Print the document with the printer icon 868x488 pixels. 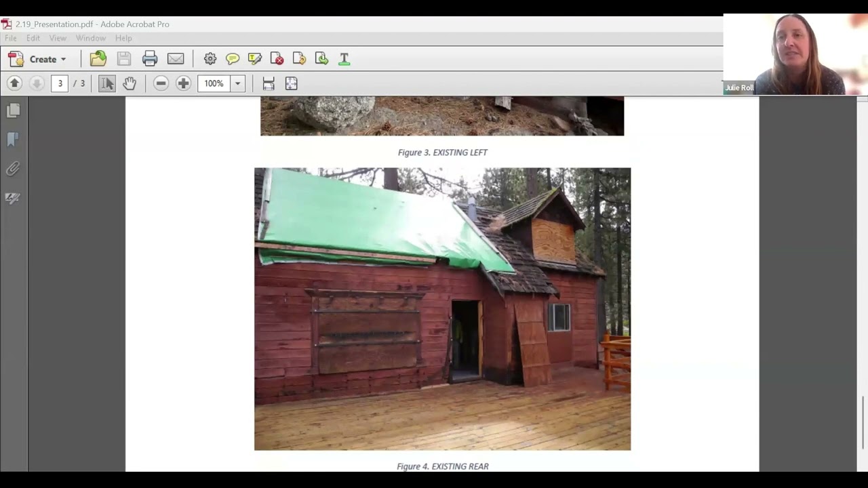[x=150, y=59]
